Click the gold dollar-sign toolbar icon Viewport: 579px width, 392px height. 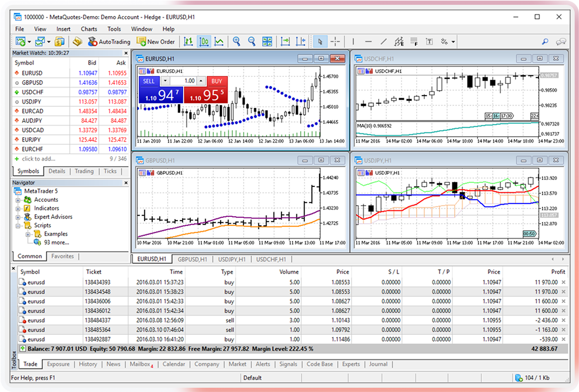[x=59, y=42]
